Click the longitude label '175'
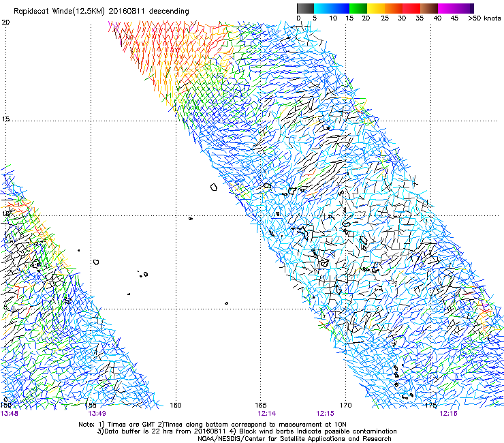Screen dimensions: 504x443 click(430, 405)
